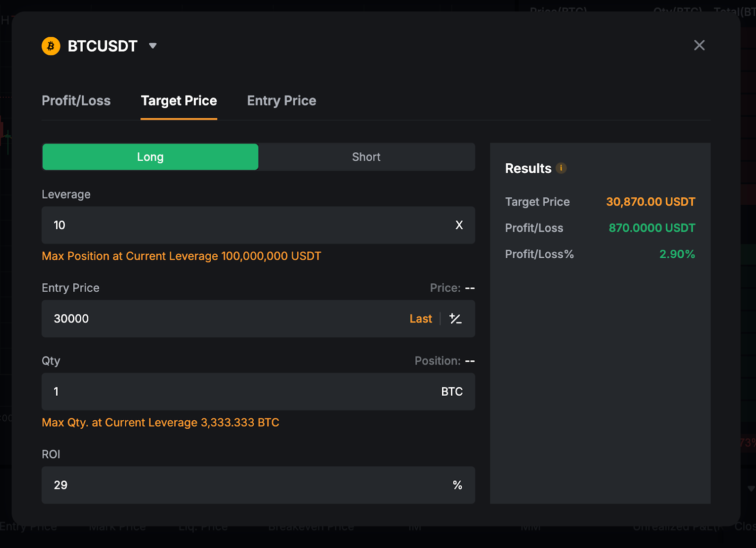Select the Target Price tab

click(x=179, y=101)
